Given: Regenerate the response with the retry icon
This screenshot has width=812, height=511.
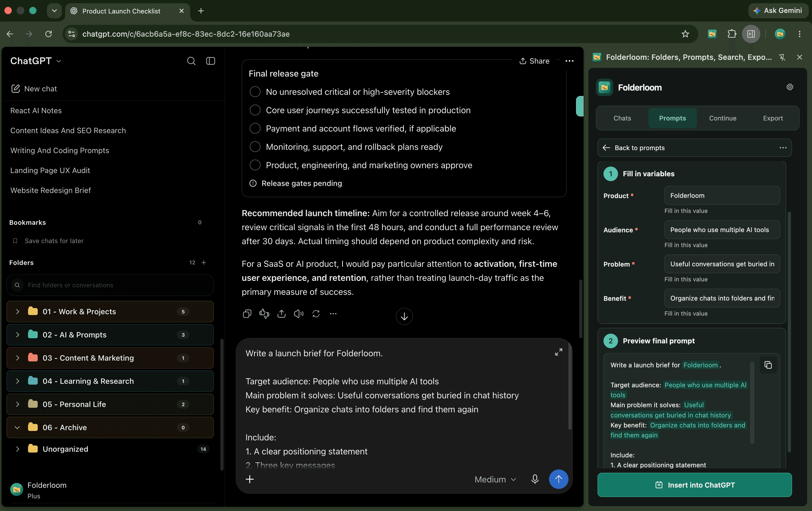Looking at the screenshot, I should tap(316, 314).
